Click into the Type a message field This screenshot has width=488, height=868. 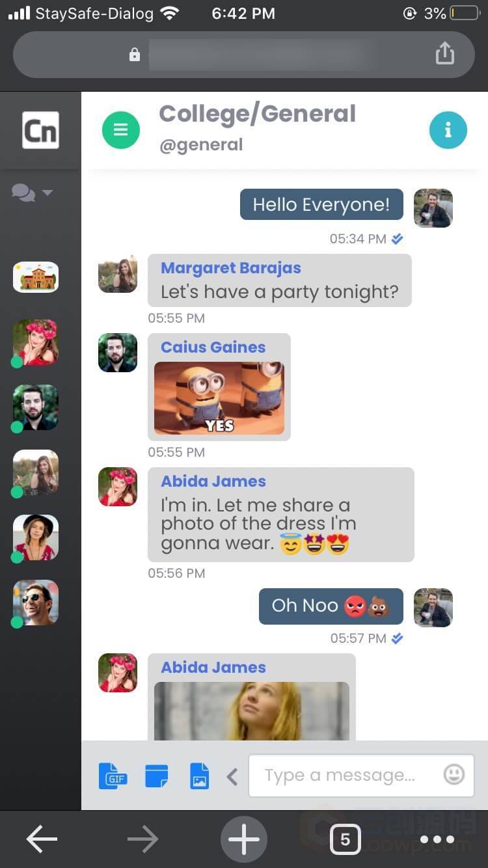[x=344, y=775]
